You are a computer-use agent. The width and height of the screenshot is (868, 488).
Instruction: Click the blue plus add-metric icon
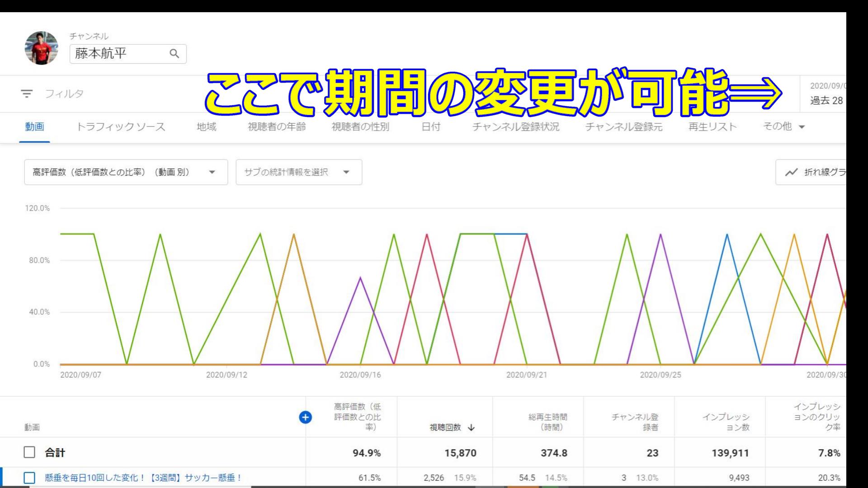pos(305,417)
